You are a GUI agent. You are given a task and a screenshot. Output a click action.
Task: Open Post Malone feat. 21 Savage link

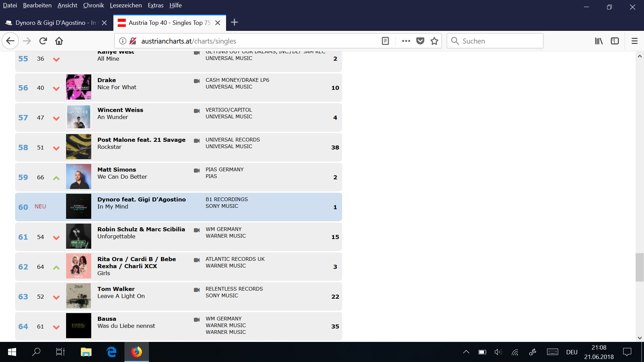click(x=141, y=140)
